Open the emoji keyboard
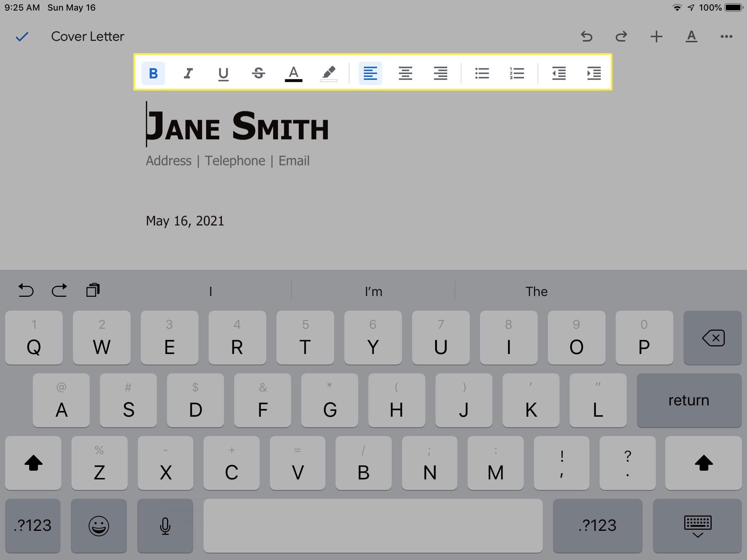The width and height of the screenshot is (747, 560). point(99,526)
